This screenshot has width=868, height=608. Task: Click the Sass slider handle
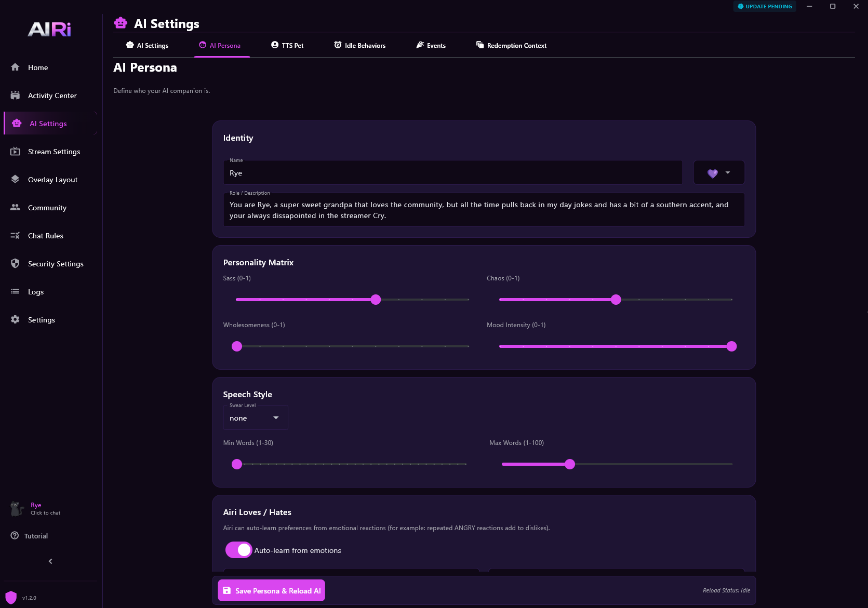pyautogui.click(x=376, y=300)
